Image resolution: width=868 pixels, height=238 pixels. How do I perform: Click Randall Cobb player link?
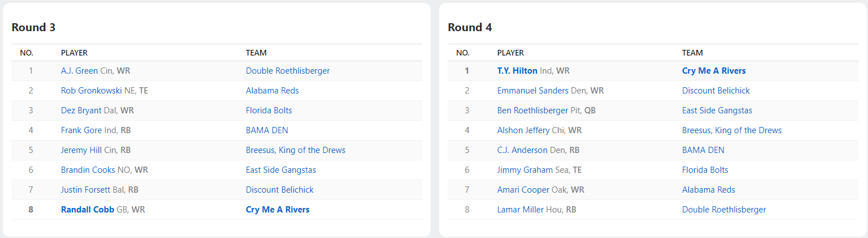coord(87,210)
